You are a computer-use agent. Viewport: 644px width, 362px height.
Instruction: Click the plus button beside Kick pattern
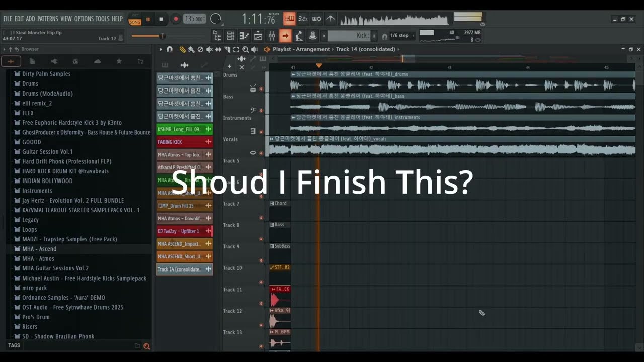[374, 36]
